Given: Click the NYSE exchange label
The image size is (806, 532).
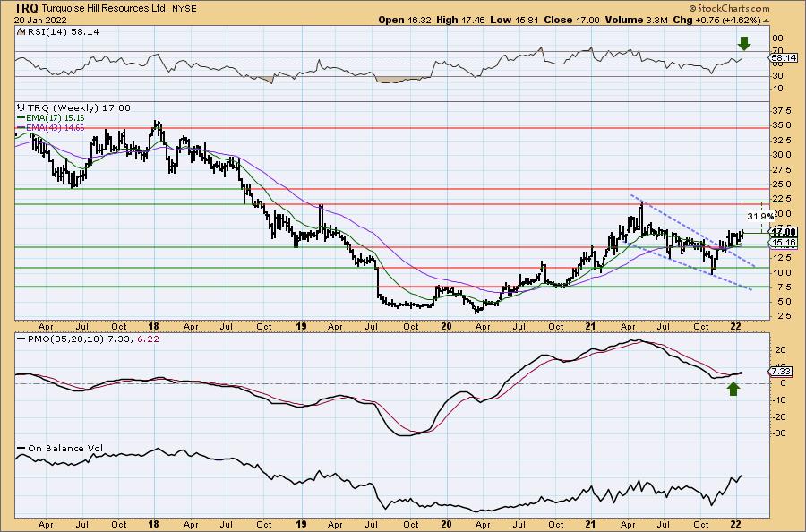Looking at the screenshot, I should 184,9.
